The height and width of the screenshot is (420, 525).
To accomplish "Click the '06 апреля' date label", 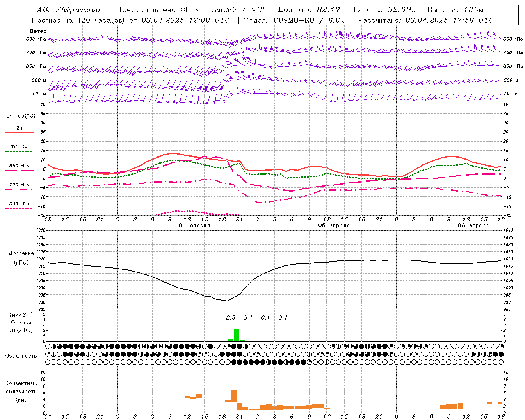I will coord(473,226).
